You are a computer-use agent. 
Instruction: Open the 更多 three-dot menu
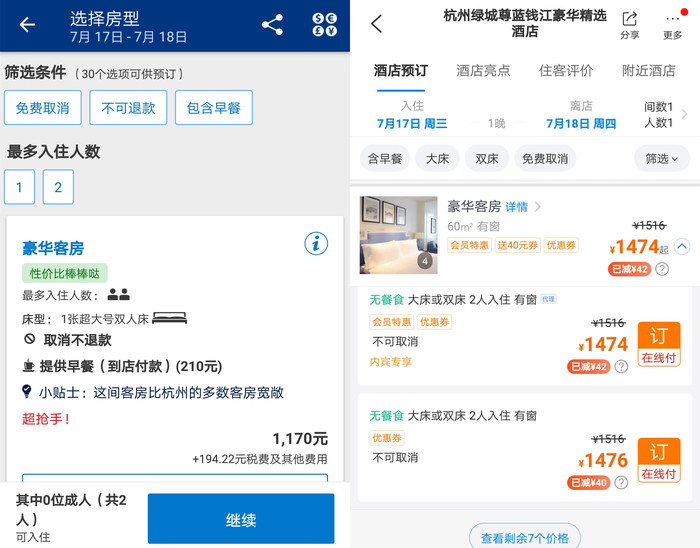[673, 25]
